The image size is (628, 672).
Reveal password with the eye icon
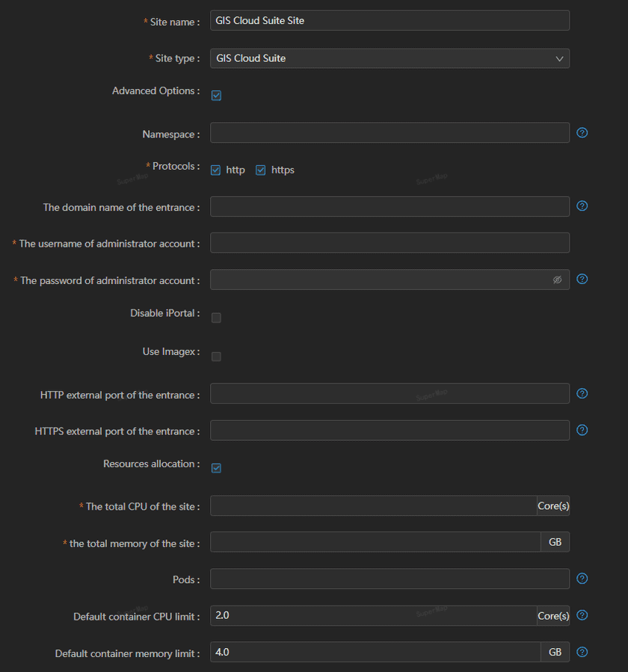click(557, 280)
